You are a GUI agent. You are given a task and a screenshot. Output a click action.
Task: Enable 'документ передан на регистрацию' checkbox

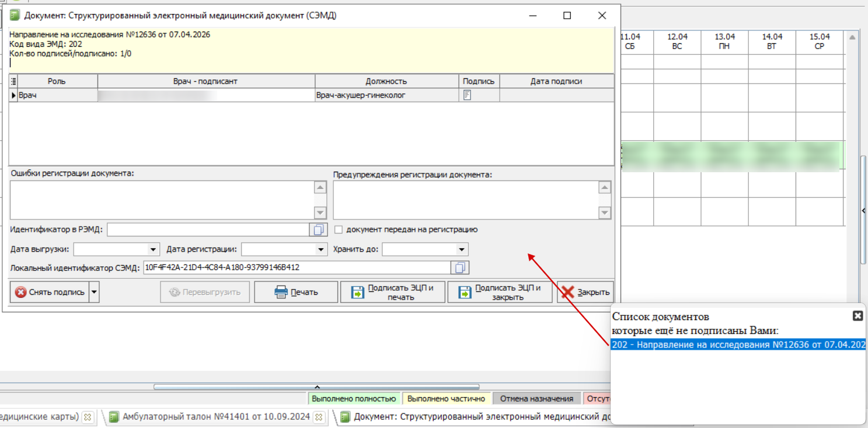[x=339, y=230]
